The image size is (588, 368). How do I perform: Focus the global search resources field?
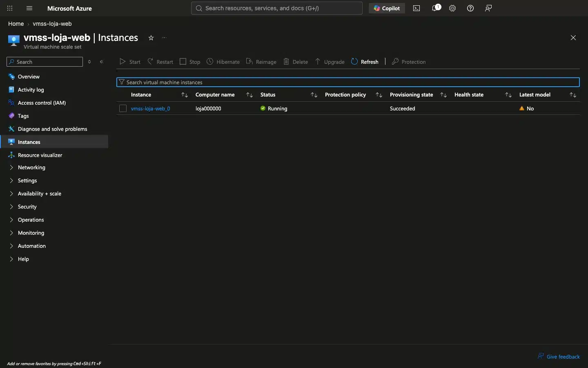click(x=276, y=8)
